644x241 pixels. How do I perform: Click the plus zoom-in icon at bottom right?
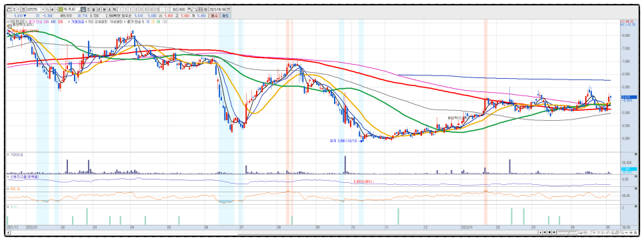tap(631, 232)
